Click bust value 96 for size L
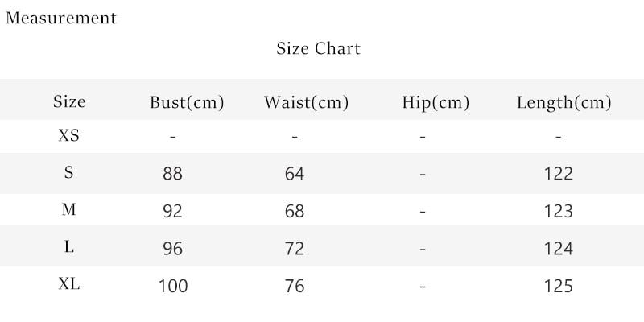This screenshot has height=322, width=644. click(172, 249)
